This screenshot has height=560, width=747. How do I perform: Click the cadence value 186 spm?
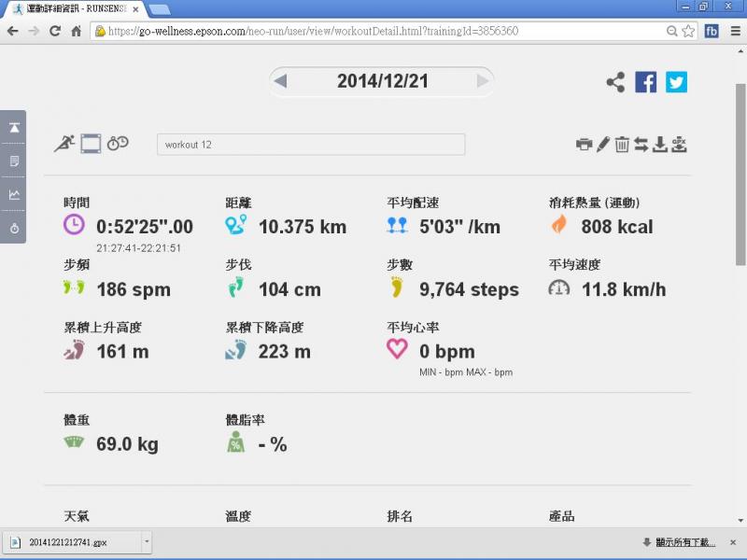[134, 289]
